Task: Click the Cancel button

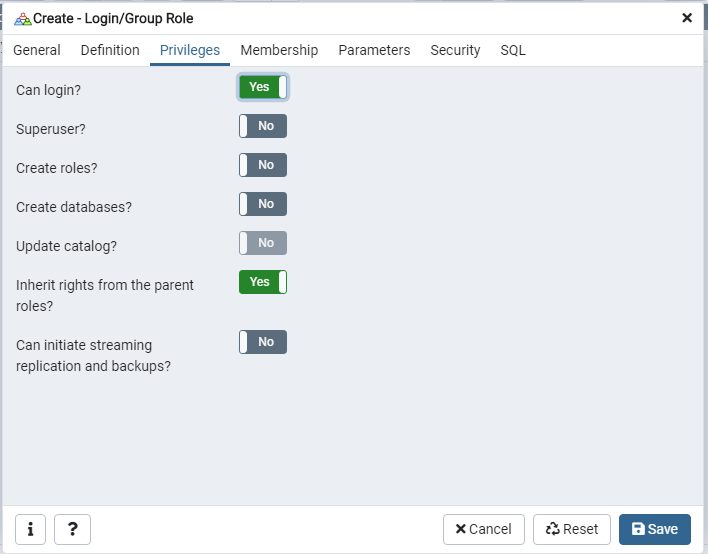Action: point(484,529)
